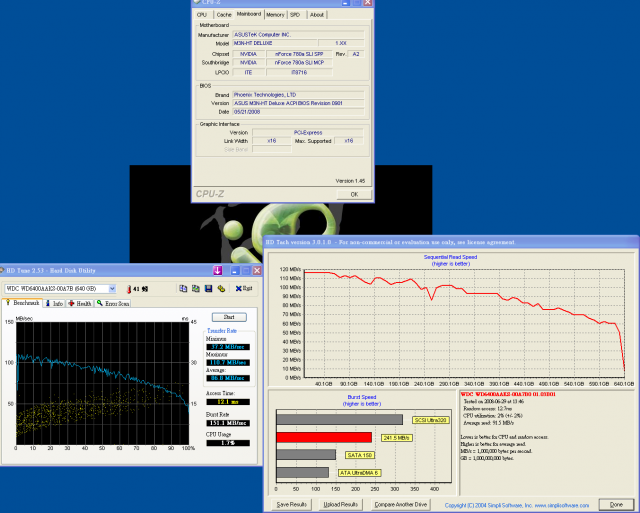Minimize the CPU-Z window
640x513 pixels.
[346, 2]
